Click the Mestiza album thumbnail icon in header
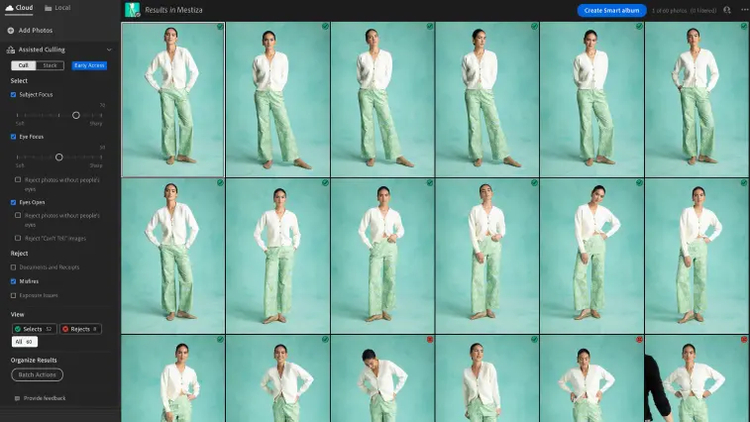 pos(132,10)
